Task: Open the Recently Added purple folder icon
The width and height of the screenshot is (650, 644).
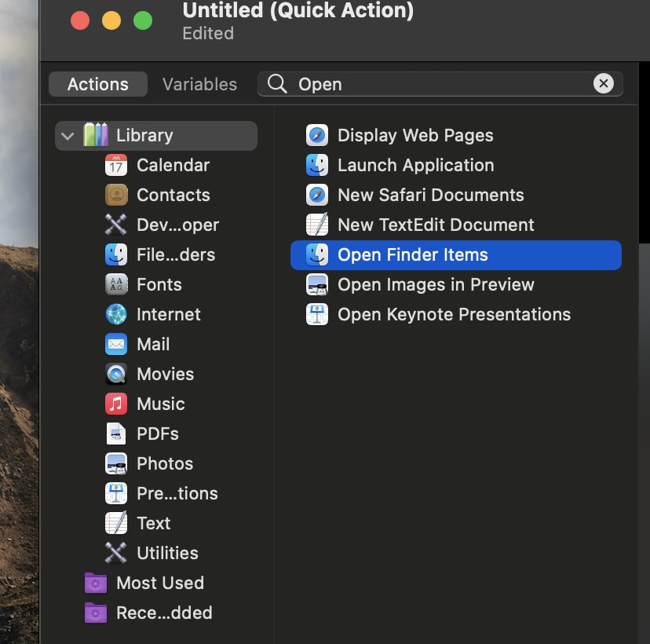Action: click(96, 613)
